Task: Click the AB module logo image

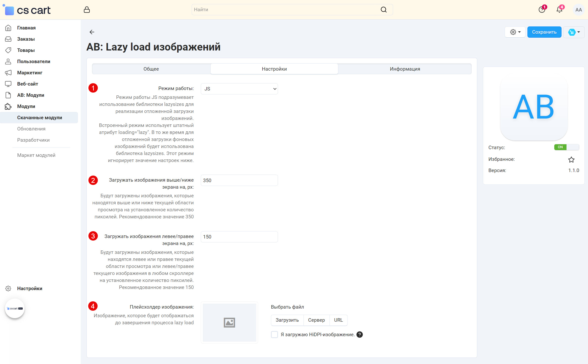Action: tap(533, 107)
